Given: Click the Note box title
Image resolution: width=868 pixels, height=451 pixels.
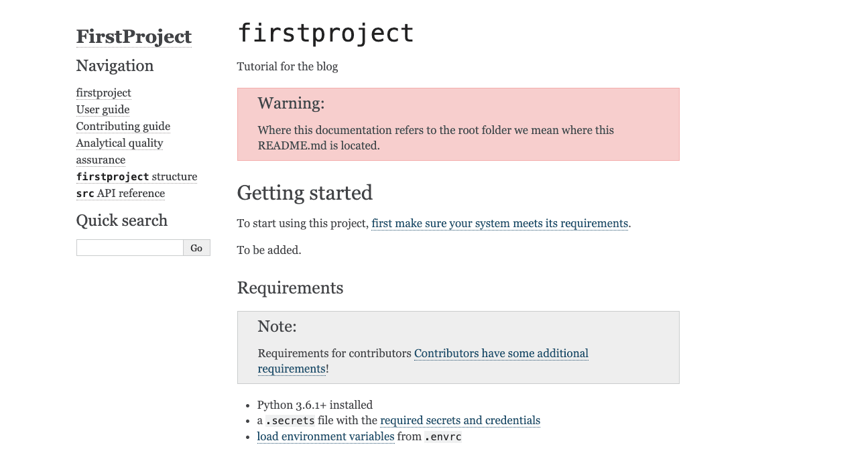Looking at the screenshot, I should pyautogui.click(x=277, y=326).
